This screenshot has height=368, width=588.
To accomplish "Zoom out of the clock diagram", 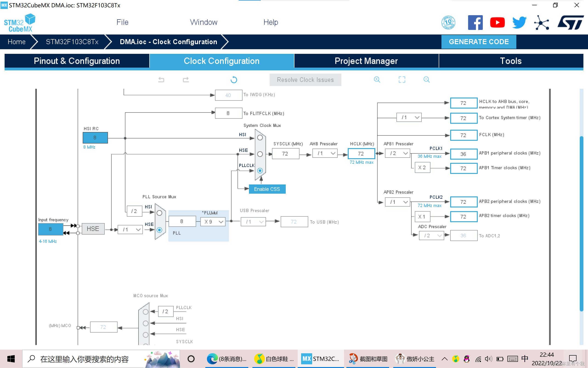I will [x=427, y=80].
